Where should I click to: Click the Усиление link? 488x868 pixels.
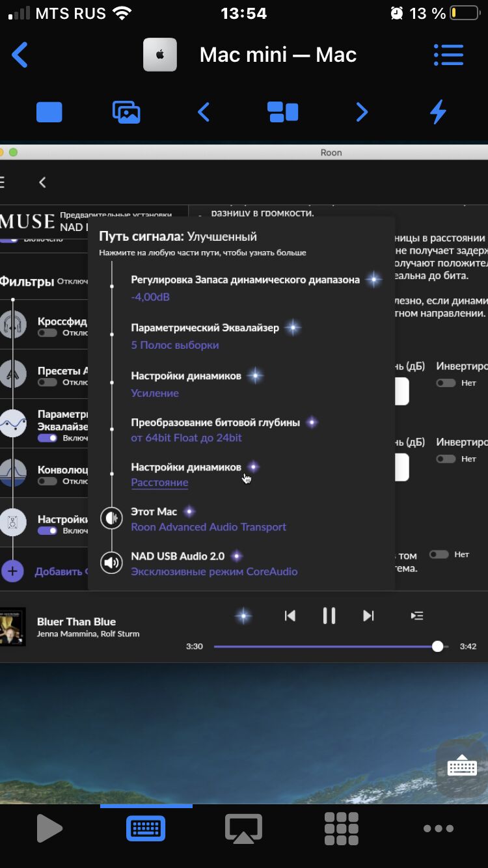click(155, 393)
